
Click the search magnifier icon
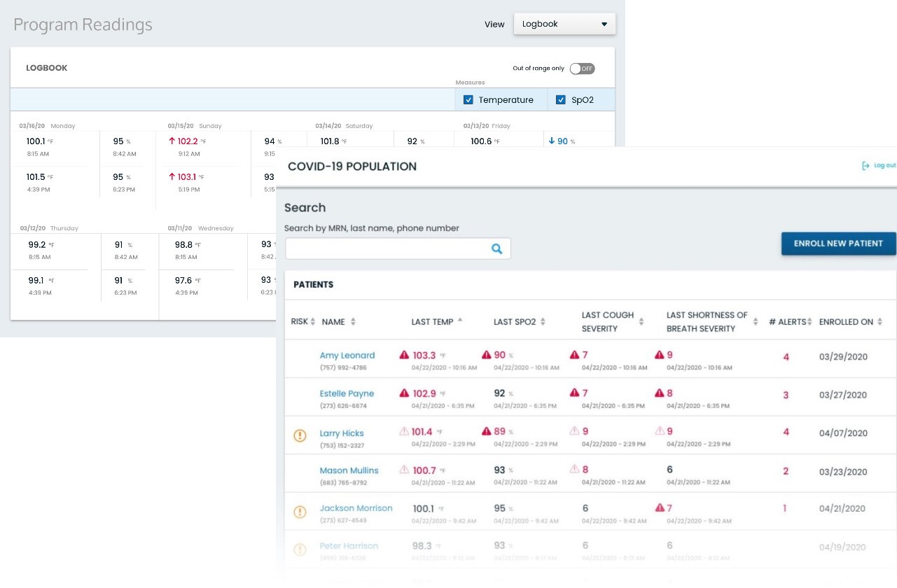(496, 248)
